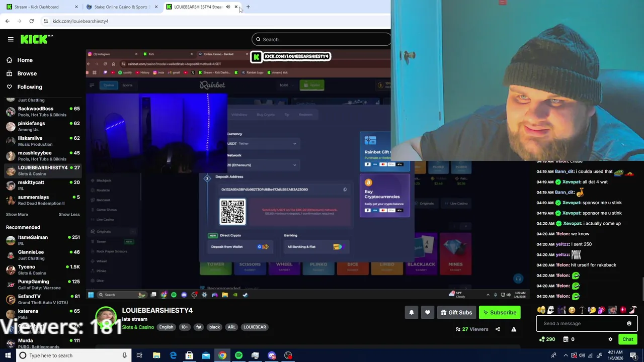
Task: Click the 27 Viewers count
Action: point(472,329)
